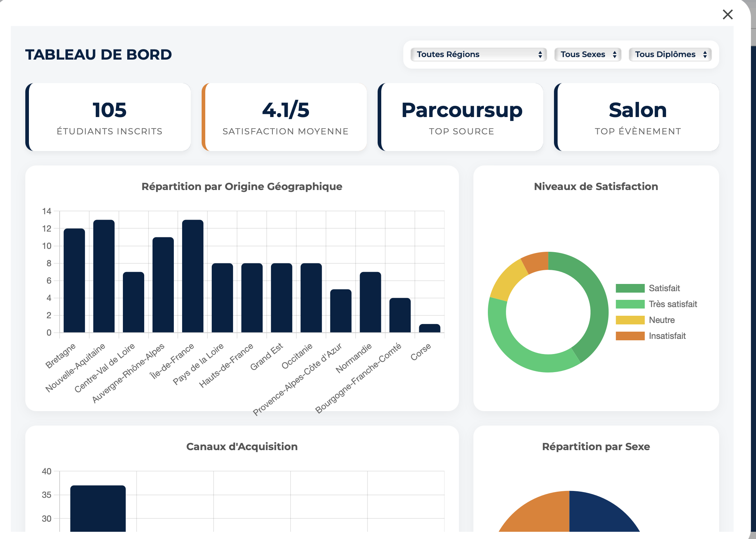
Task: Click the Insatisfait orange legend swatch
Action: coord(630,336)
